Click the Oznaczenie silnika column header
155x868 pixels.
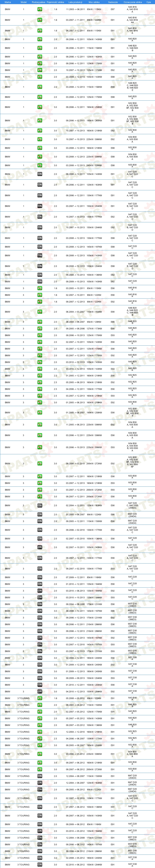(132, 2)
